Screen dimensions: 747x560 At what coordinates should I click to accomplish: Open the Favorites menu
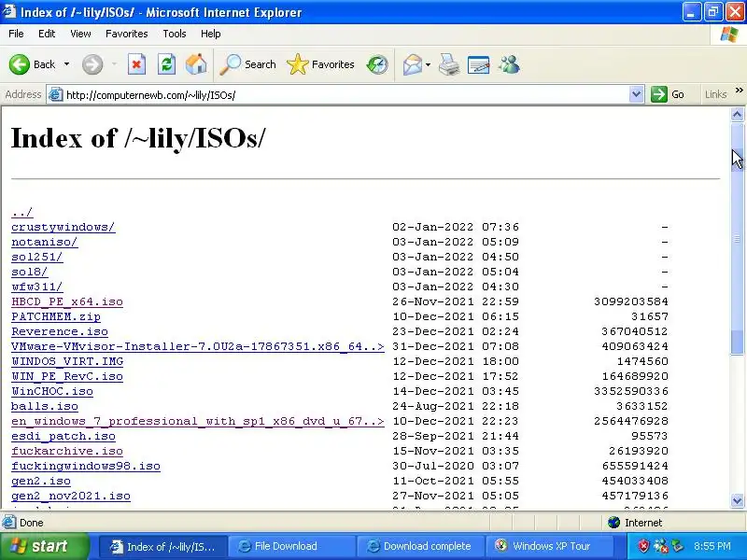click(x=127, y=34)
